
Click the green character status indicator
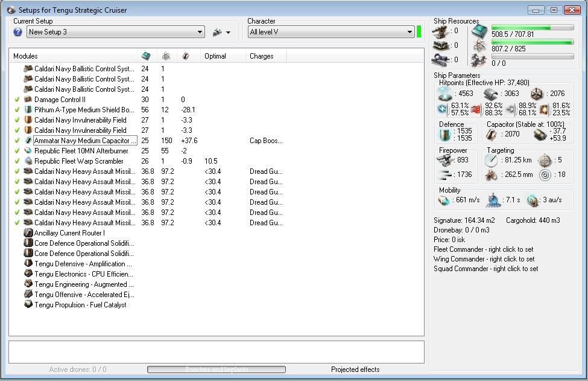click(x=419, y=32)
